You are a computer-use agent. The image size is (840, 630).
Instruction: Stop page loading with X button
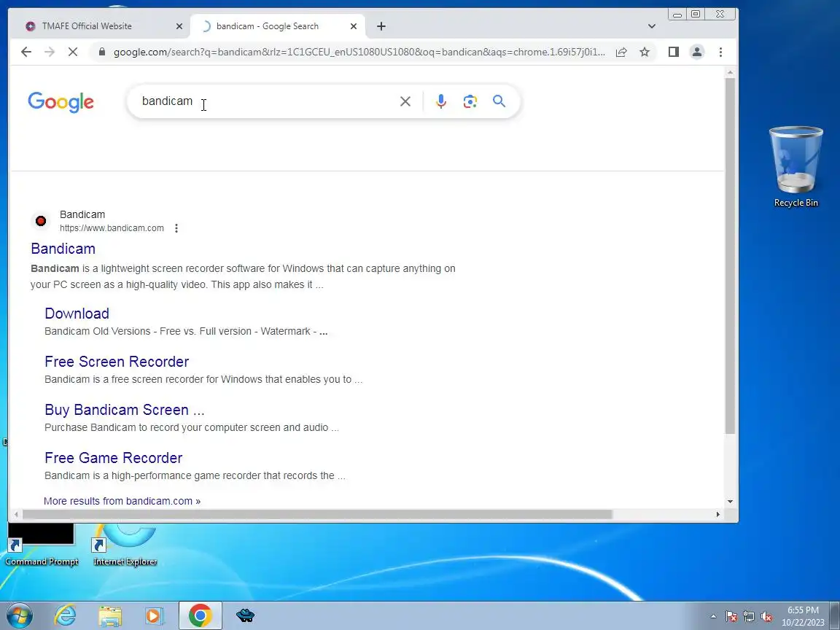click(x=73, y=52)
